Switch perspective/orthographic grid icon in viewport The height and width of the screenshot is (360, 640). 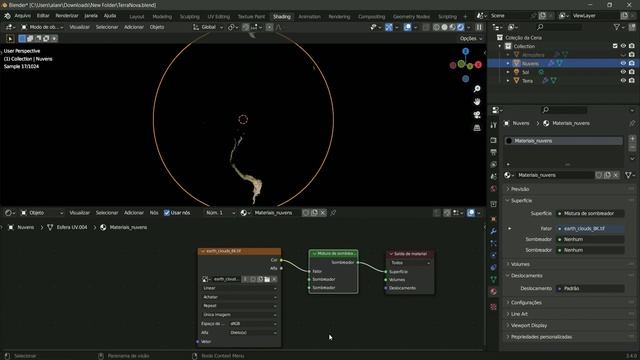477,128
